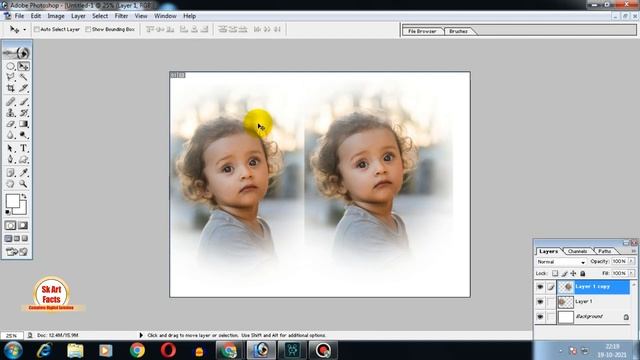Image resolution: width=640 pixels, height=360 pixels.
Task: Select the Blur tool
Action: point(11,135)
